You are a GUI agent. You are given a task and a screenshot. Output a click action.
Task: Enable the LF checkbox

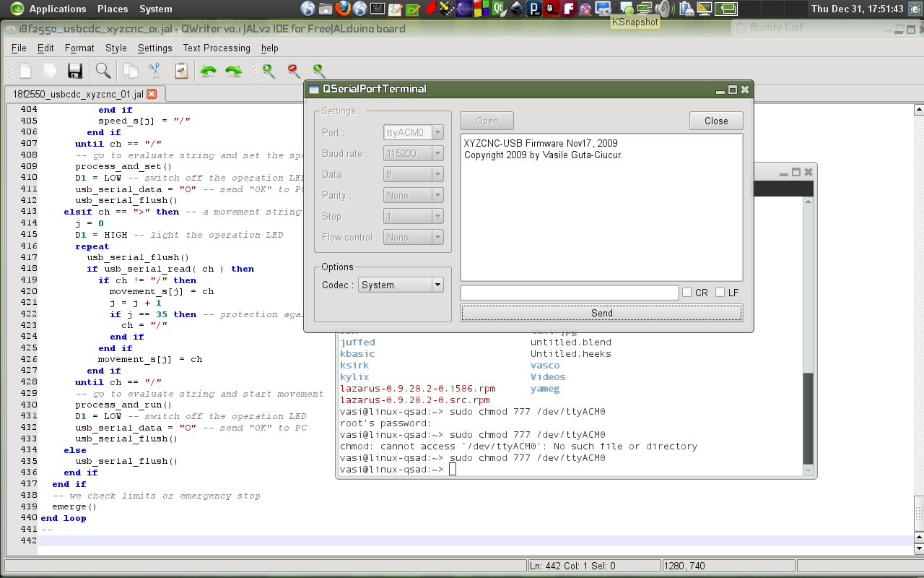click(x=720, y=293)
